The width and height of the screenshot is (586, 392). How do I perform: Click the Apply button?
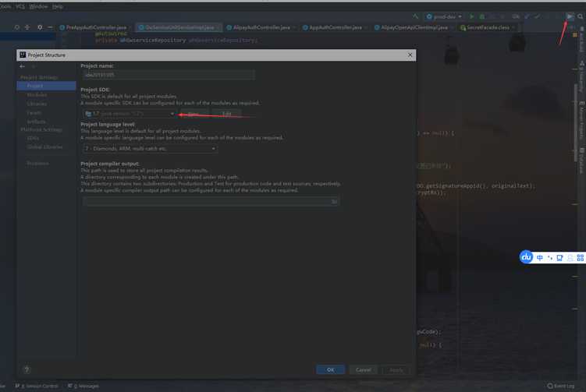(396, 369)
